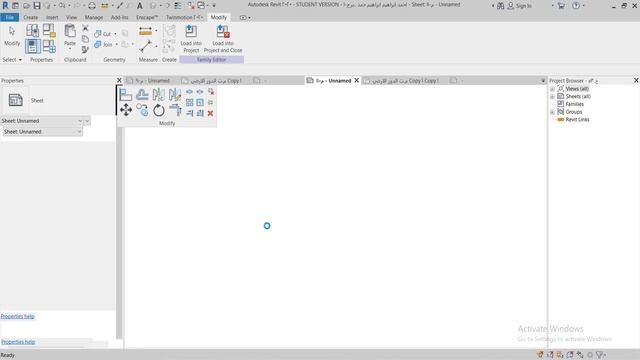This screenshot has width=640, height=360.
Task: Select the Align tool in the floating Modify panel
Action: tap(126, 94)
